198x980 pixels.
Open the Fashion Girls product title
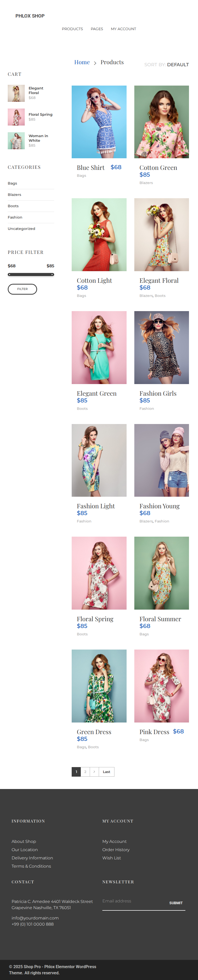pos(158,393)
